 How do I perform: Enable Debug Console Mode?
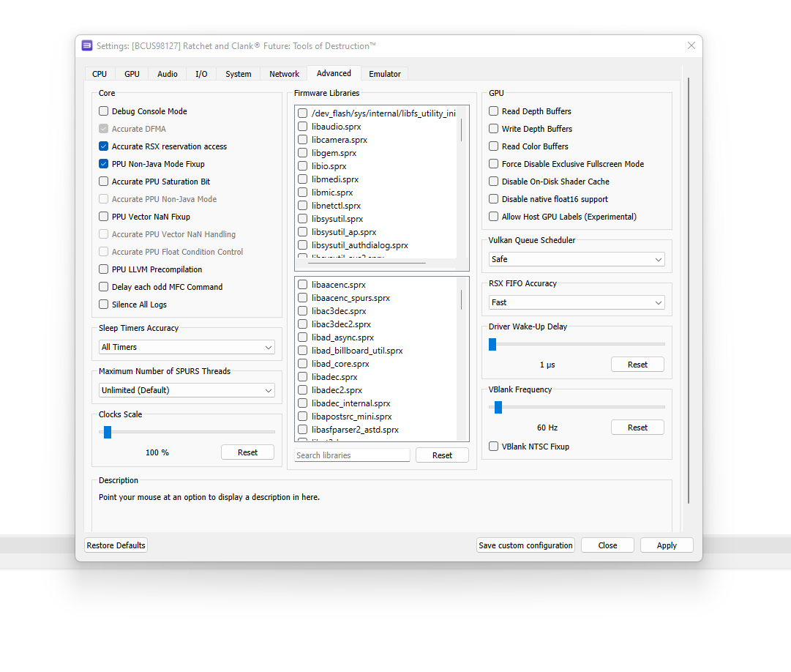(x=103, y=111)
